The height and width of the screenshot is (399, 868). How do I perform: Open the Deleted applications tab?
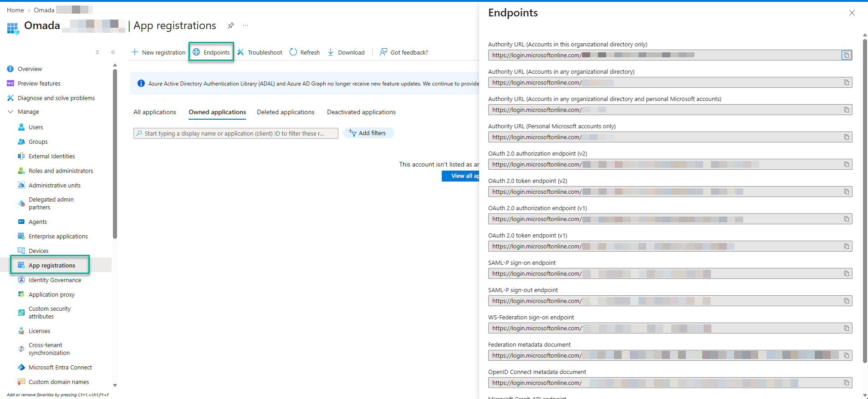tap(286, 112)
